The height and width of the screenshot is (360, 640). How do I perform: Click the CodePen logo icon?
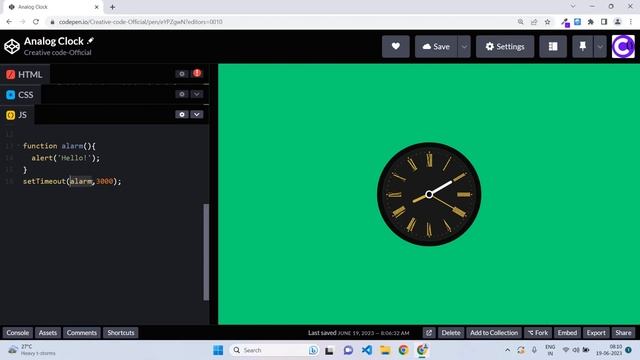(x=12, y=47)
